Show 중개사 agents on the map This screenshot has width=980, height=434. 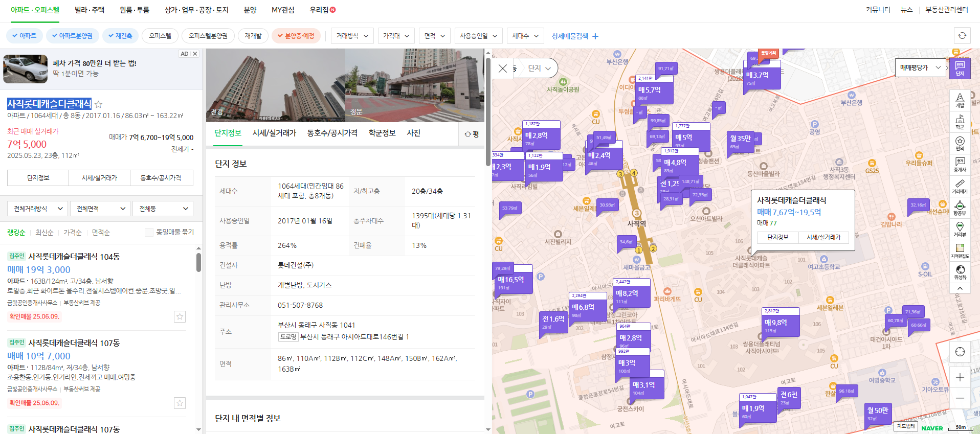[x=960, y=165]
